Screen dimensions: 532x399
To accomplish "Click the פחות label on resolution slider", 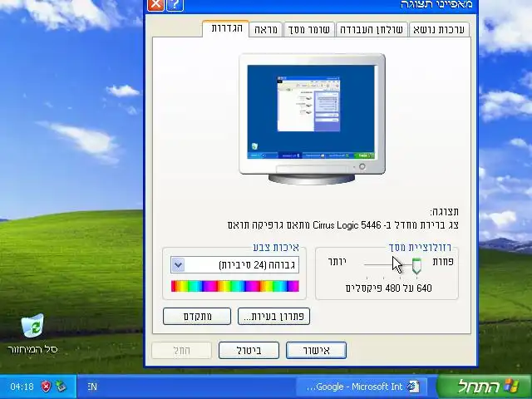I will (x=443, y=261).
